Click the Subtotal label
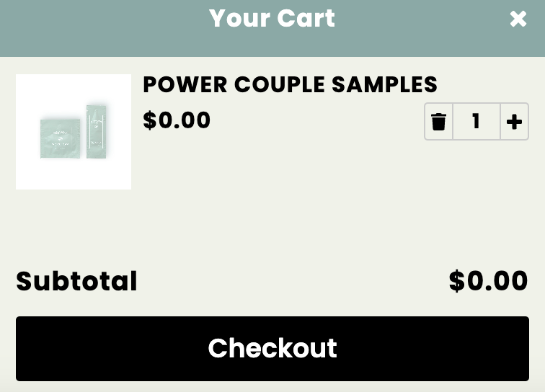Screen dimensions: 545x392 pyautogui.click(x=76, y=281)
